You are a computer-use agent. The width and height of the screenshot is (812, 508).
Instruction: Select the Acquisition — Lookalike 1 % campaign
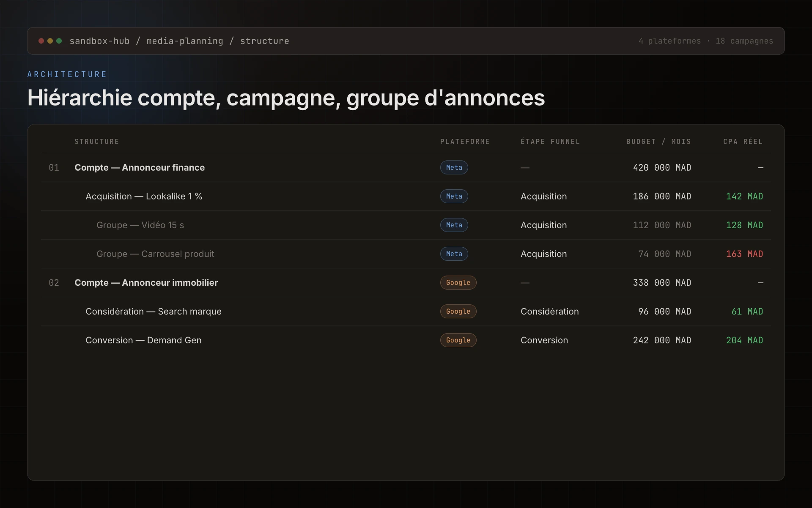pos(406,196)
